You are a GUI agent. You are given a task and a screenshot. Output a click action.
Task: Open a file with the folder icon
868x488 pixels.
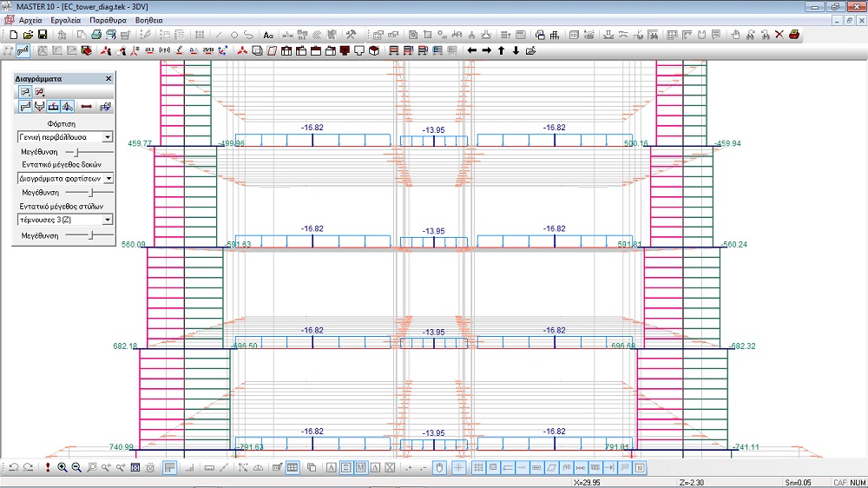pos(27,35)
